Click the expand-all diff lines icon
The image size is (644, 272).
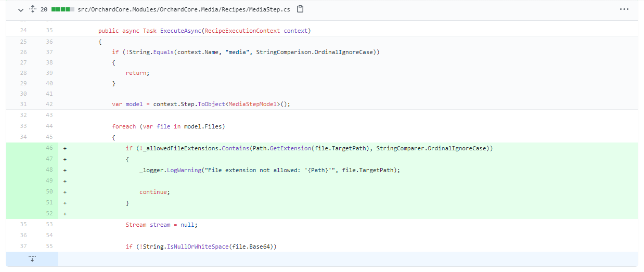(32, 9)
